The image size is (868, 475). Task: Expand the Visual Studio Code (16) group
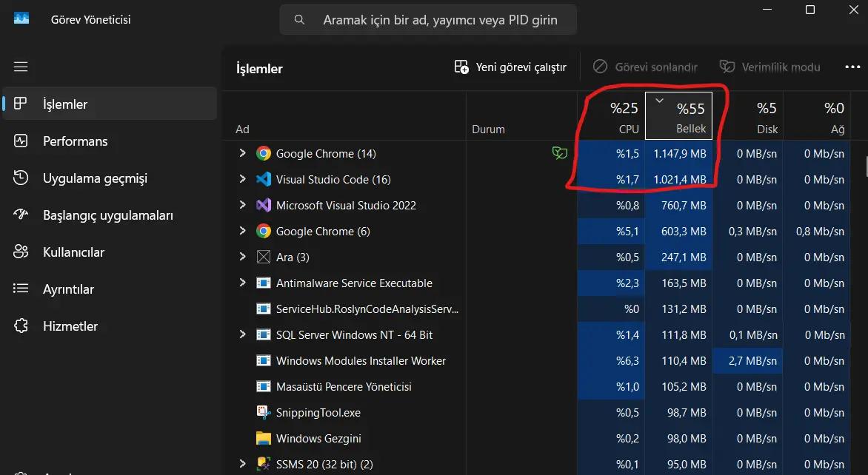(x=242, y=178)
